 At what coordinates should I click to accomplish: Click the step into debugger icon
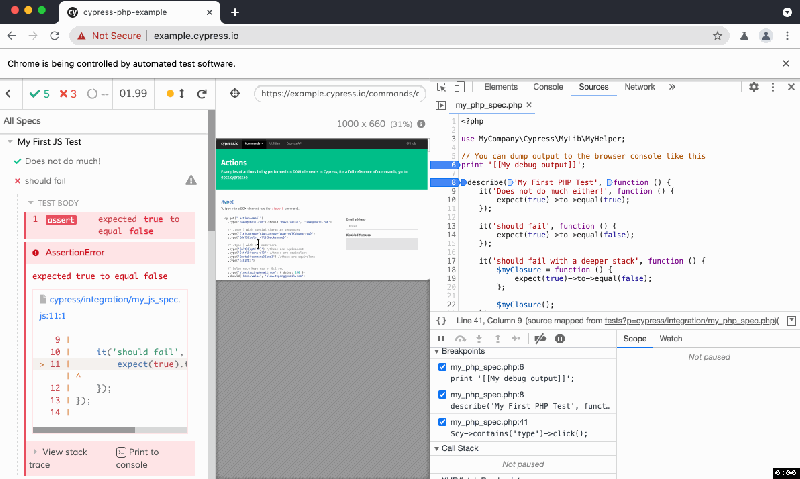pos(479,338)
